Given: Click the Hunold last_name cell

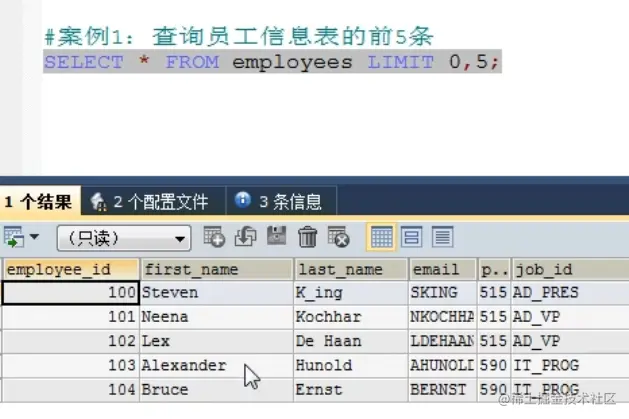Looking at the screenshot, I should pyautogui.click(x=351, y=365).
